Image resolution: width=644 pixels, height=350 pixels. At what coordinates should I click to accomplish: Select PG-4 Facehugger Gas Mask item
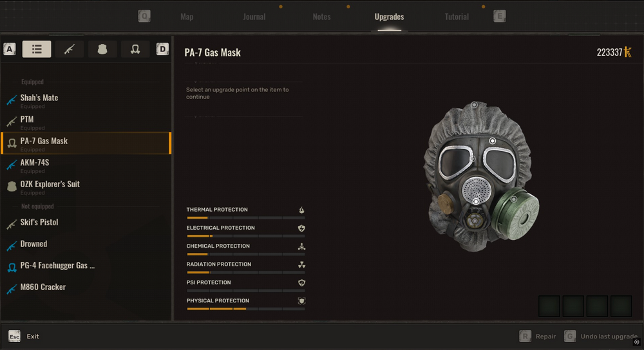(57, 266)
